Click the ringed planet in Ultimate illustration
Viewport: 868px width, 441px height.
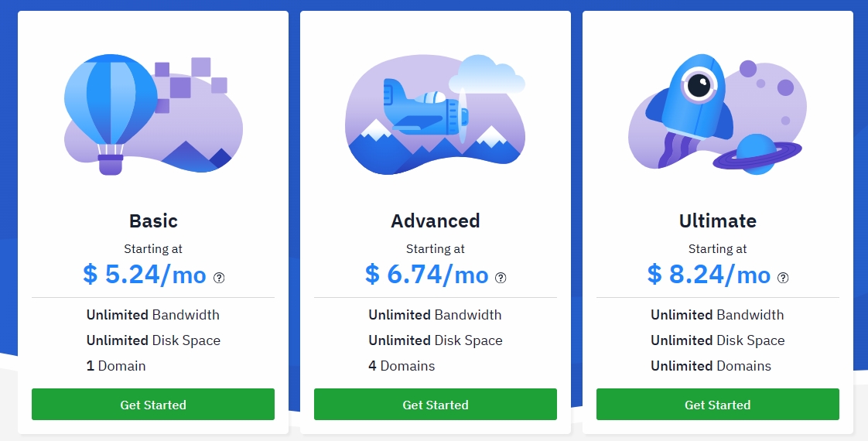coord(757,154)
